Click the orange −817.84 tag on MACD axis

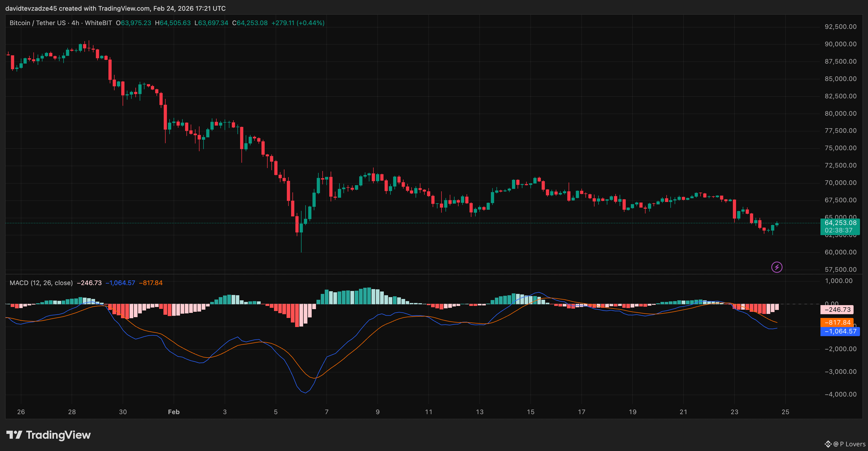tap(837, 322)
